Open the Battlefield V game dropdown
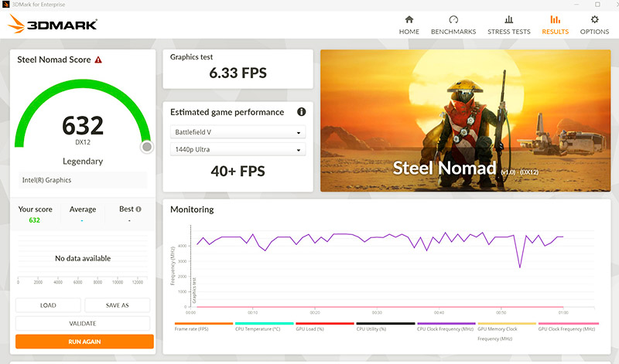 pyautogui.click(x=238, y=132)
